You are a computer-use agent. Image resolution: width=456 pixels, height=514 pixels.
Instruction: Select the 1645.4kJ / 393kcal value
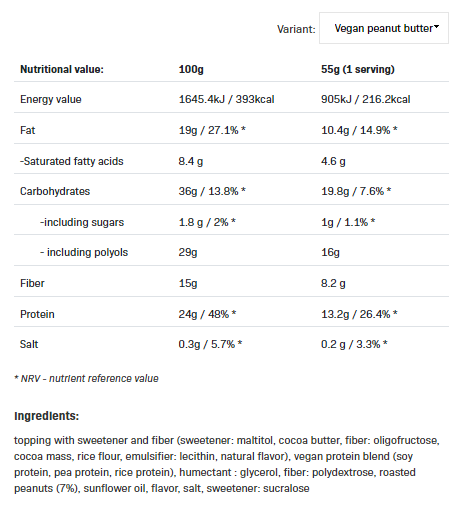click(226, 99)
